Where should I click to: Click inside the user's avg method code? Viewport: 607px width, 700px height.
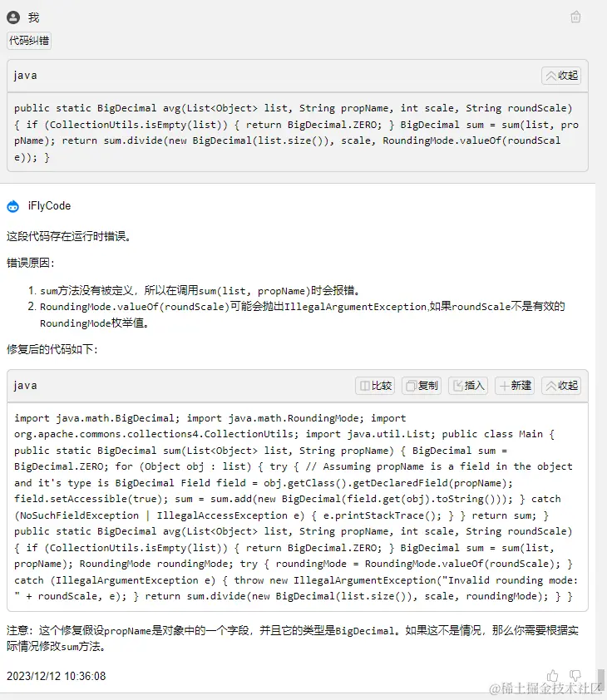click(298, 132)
